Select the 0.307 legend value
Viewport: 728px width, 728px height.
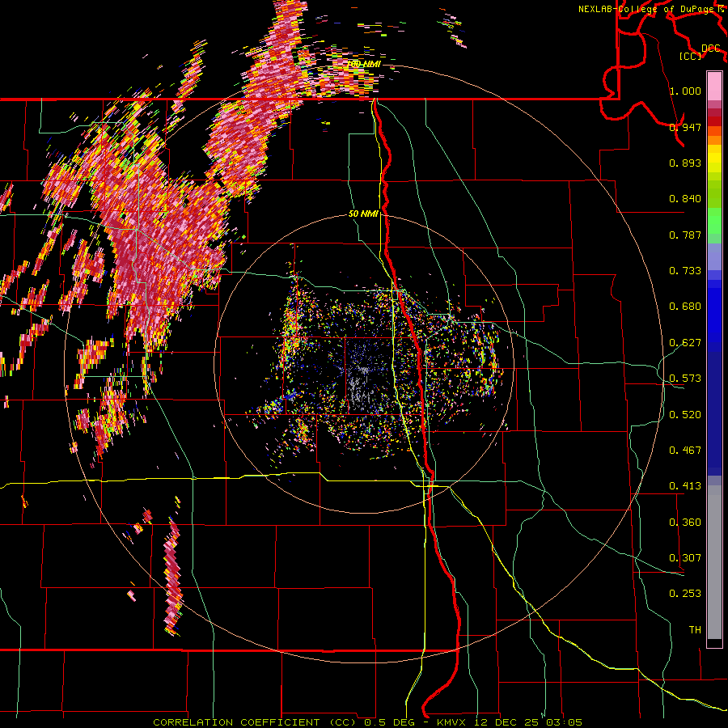[685, 557]
